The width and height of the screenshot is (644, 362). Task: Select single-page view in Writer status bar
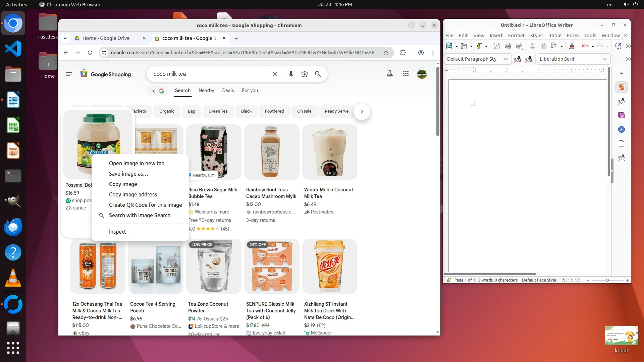point(563,280)
